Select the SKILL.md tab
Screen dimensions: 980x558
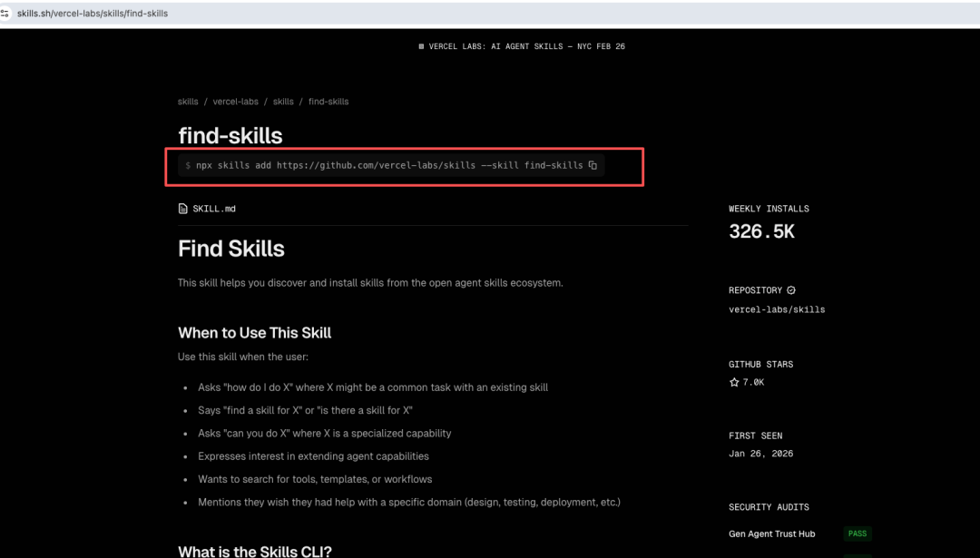click(x=207, y=209)
